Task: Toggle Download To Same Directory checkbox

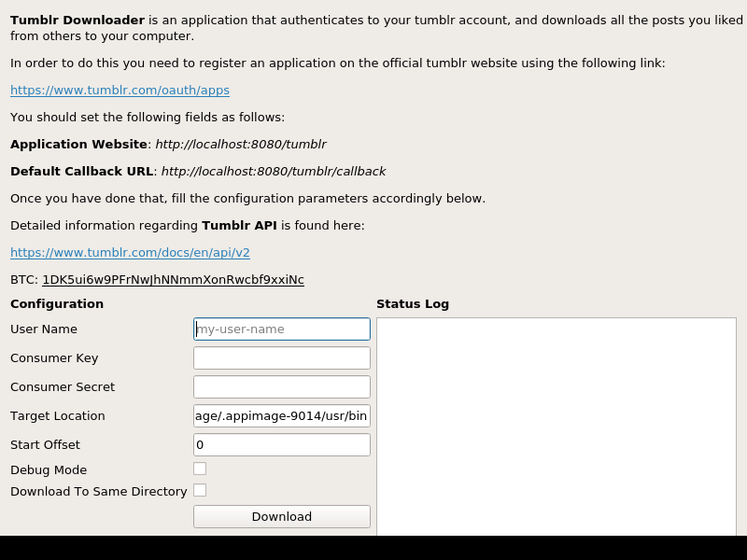Action: coord(200,491)
